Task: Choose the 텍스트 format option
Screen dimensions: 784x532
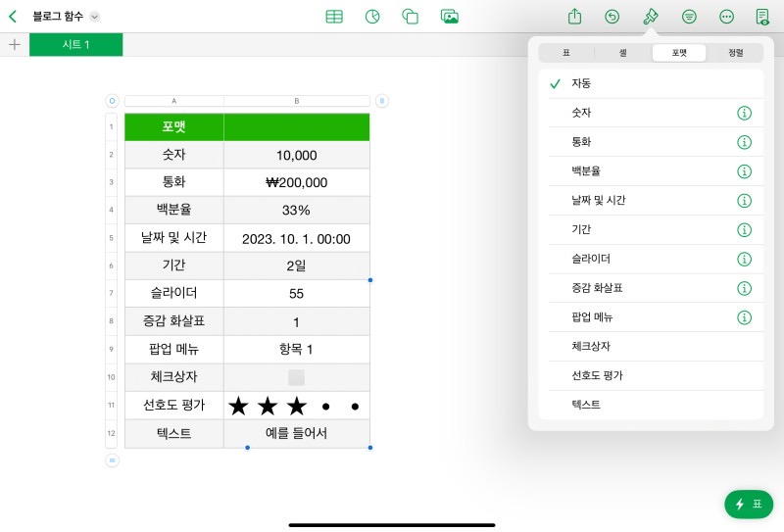Action: tap(651, 405)
